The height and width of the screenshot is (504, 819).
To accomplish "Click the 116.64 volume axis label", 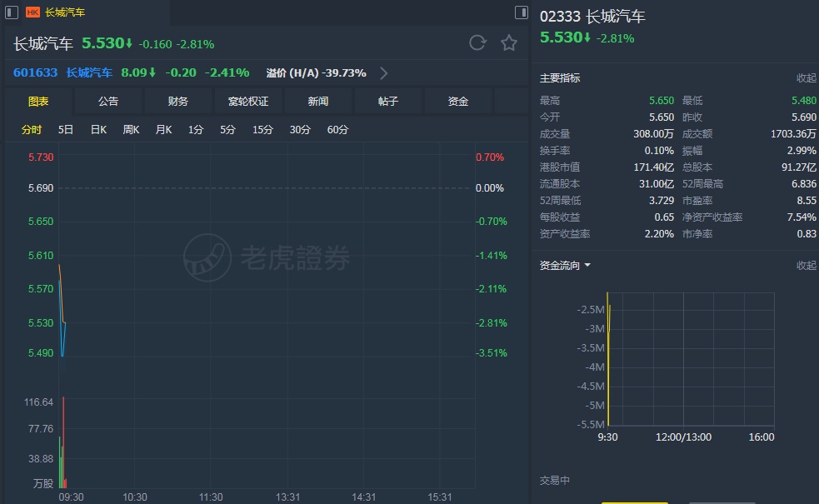I will point(38,402).
